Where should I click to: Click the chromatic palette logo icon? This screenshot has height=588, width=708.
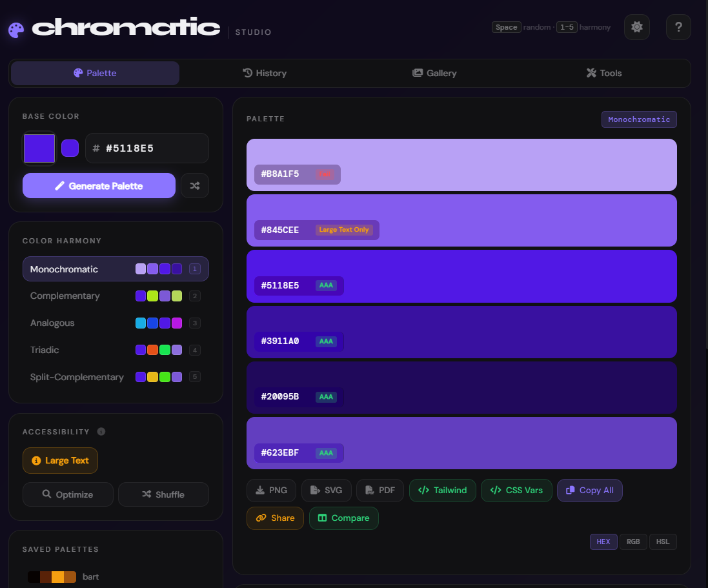(x=15, y=30)
